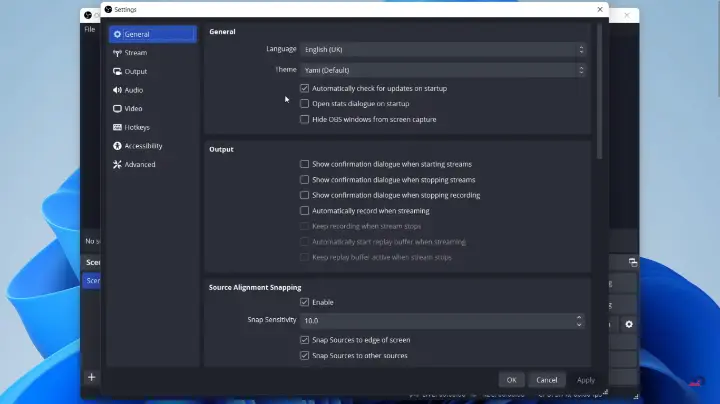The height and width of the screenshot is (404, 720).
Task: Open the Stream settings tab
Action: [153, 53]
